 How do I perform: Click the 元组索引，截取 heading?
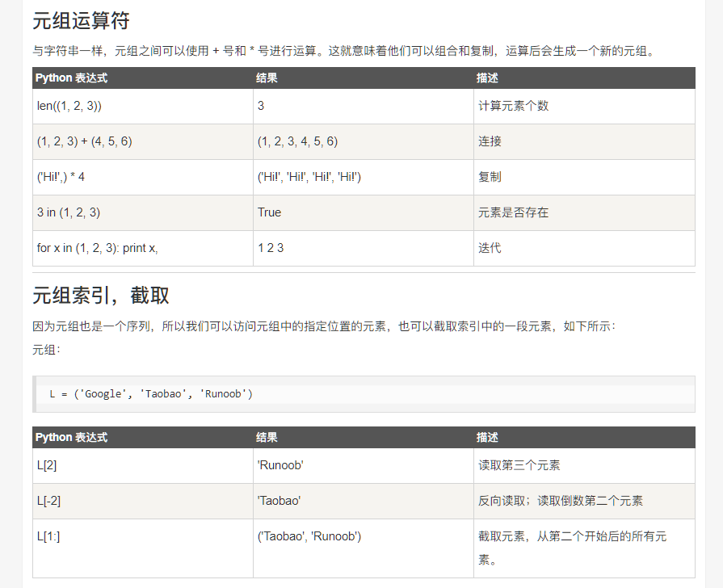[x=101, y=295]
